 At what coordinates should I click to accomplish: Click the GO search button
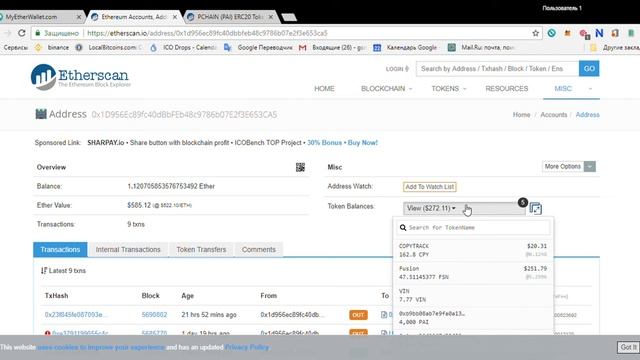click(589, 69)
